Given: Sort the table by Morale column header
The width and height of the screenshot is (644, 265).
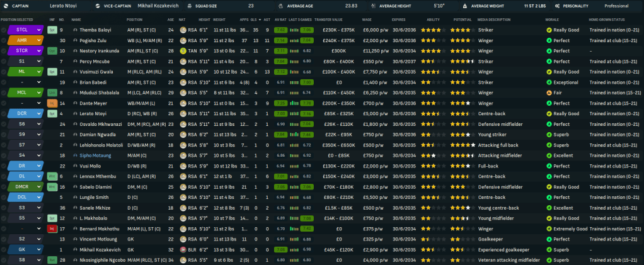Looking at the screenshot, I should [552, 20].
